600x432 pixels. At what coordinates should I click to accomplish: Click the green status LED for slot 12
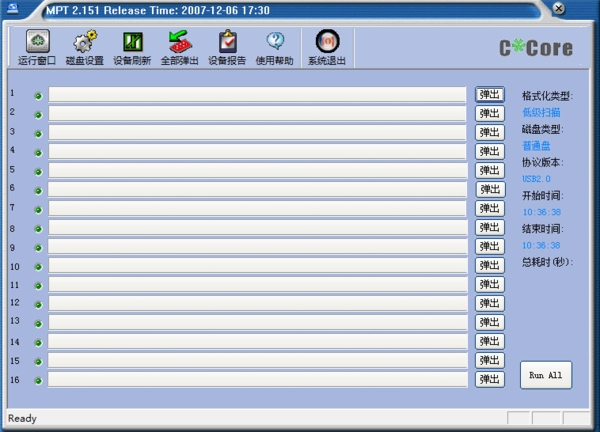(x=38, y=305)
